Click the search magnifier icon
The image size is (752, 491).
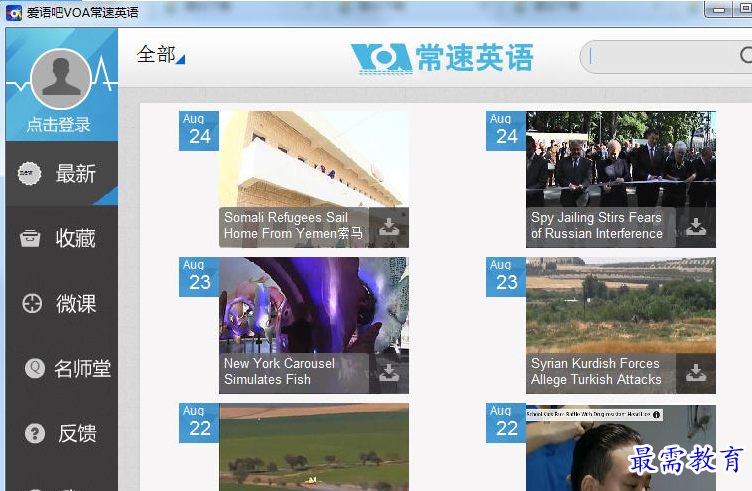pyautogui.click(x=746, y=55)
